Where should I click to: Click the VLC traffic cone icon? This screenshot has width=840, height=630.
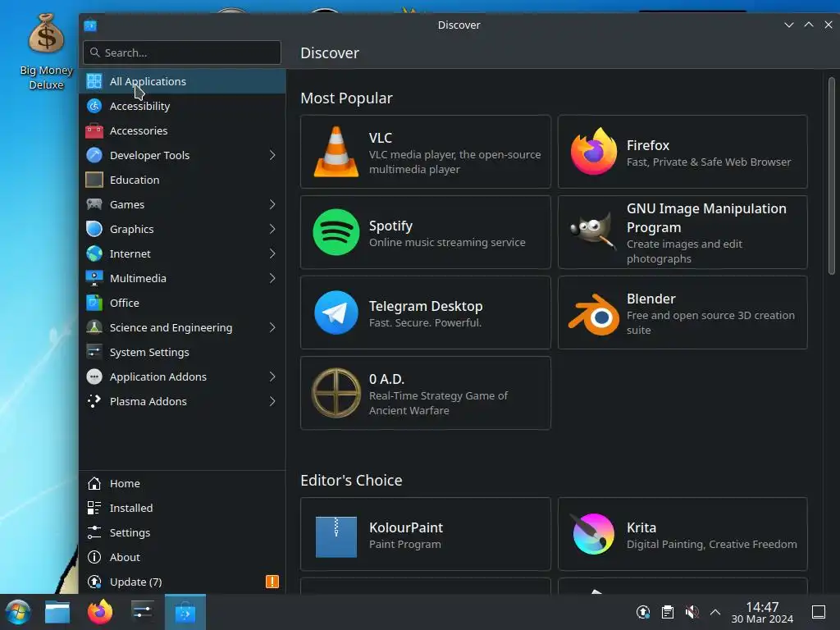coord(336,152)
